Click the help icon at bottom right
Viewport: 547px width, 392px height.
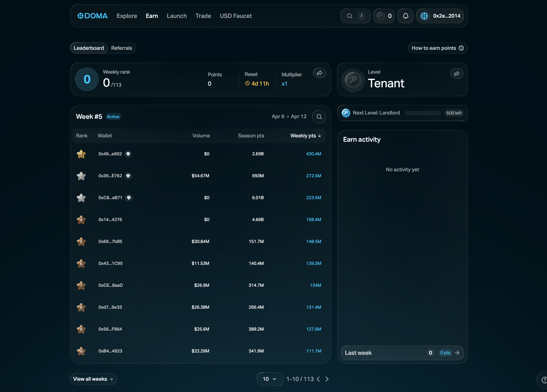pos(544,380)
